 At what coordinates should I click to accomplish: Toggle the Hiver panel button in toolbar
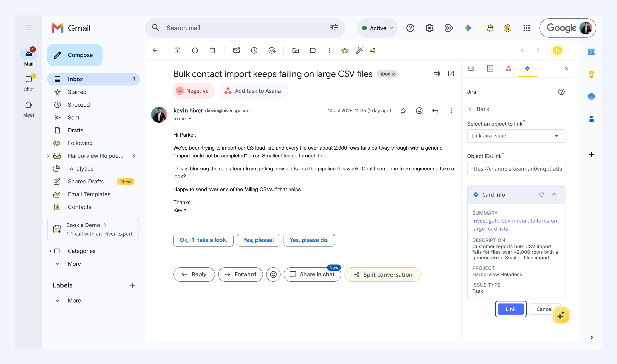tap(557, 51)
